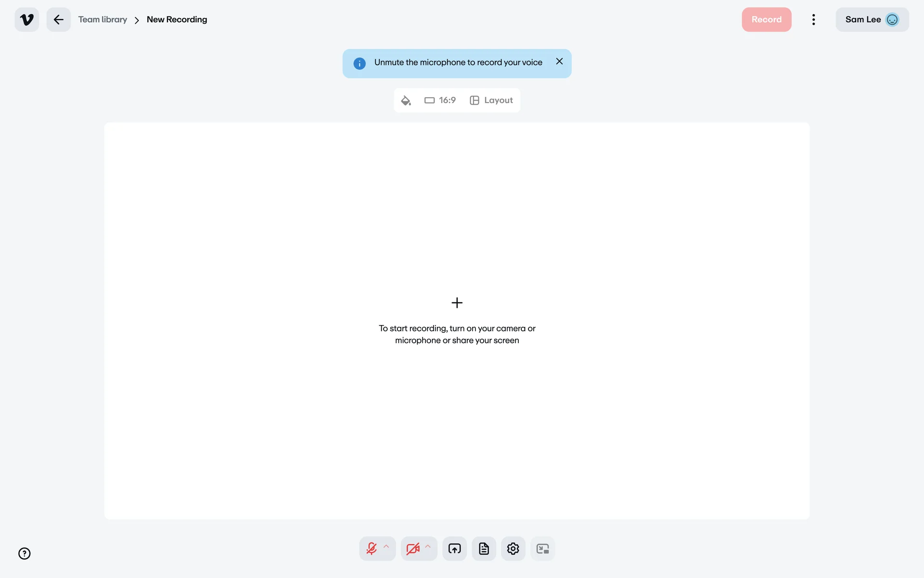Dismiss the unmute microphone notification
The height and width of the screenshot is (578, 924).
559,61
